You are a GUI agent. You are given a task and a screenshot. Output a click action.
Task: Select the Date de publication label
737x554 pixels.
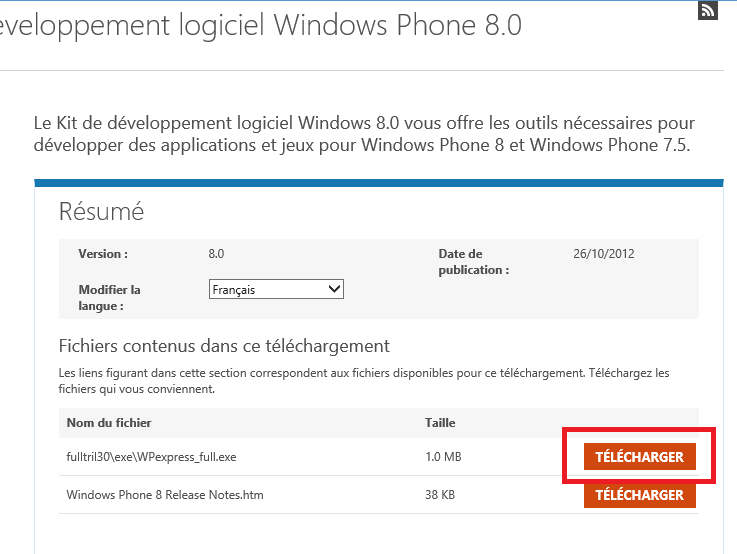[473, 262]
